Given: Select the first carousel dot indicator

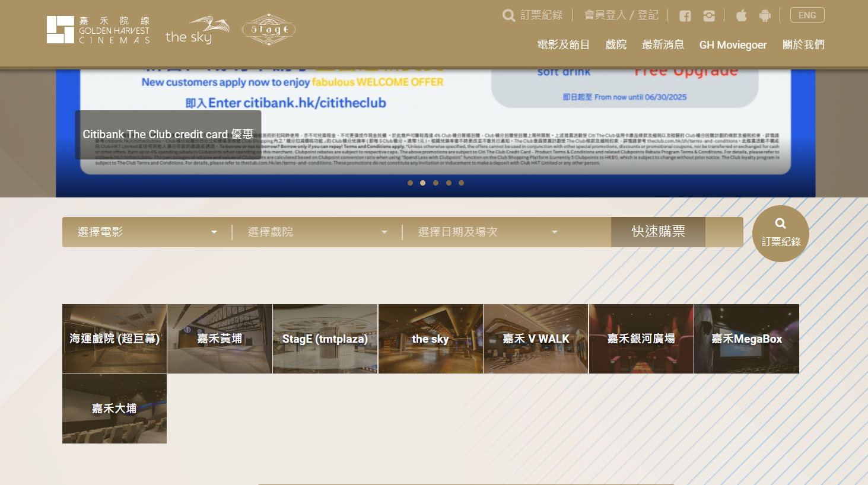Looking at the screenshot, I should coord(410,183).
